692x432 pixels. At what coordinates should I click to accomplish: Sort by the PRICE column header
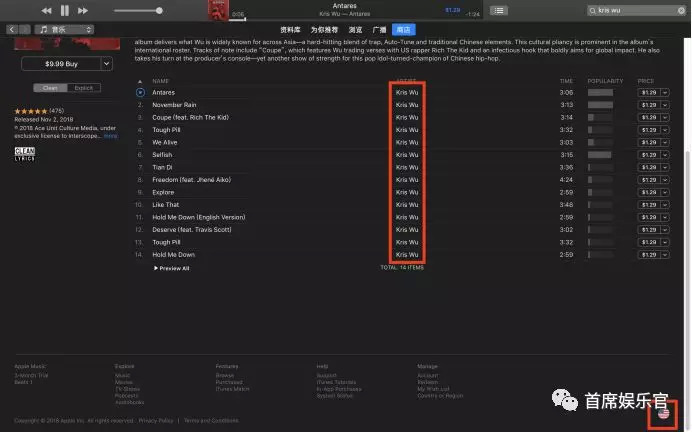click(x=646, y=81)
